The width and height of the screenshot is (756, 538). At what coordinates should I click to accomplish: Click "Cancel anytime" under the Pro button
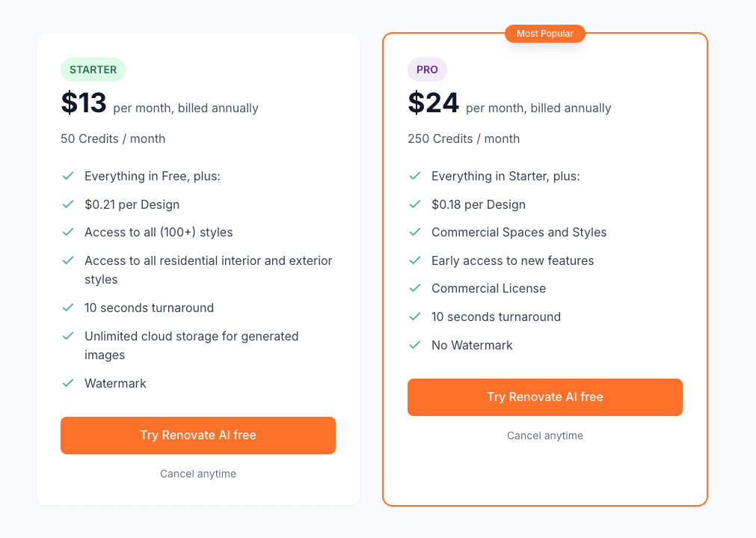tap(544, 435)
